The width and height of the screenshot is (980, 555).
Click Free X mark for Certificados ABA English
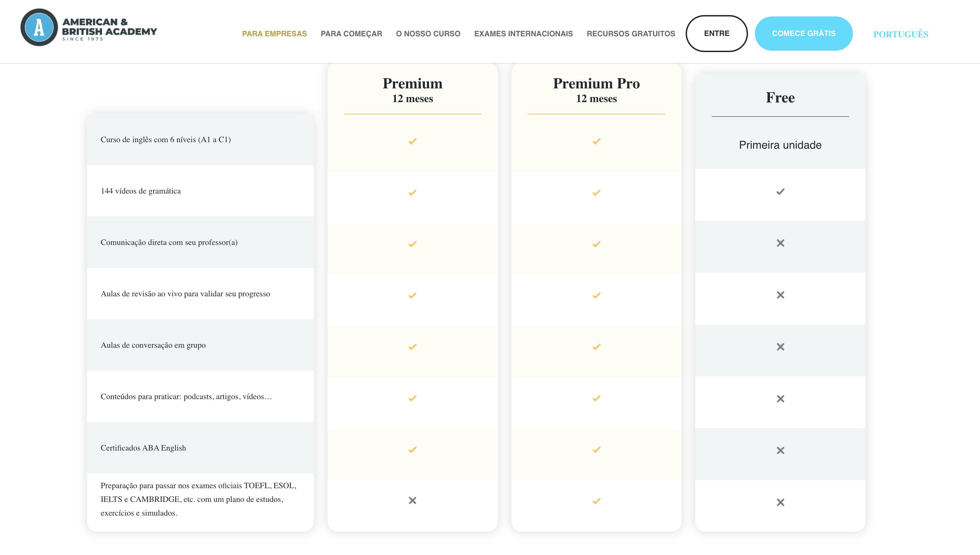click(x=780, y=450)
